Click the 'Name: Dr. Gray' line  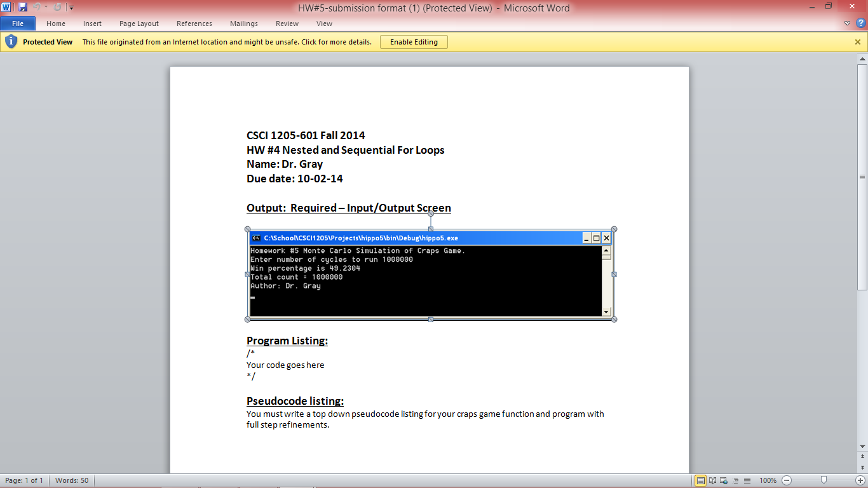tap(285, 164)
